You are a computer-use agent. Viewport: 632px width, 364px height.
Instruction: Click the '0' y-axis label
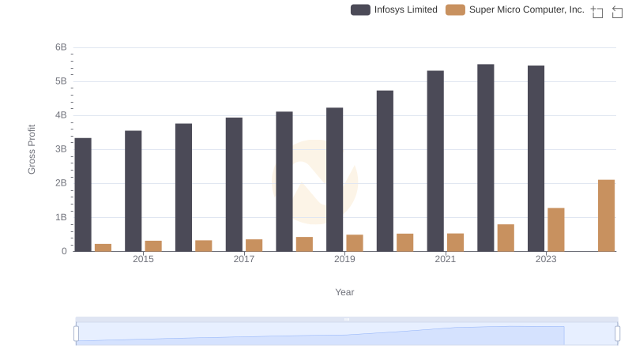(x=64, y=251)
